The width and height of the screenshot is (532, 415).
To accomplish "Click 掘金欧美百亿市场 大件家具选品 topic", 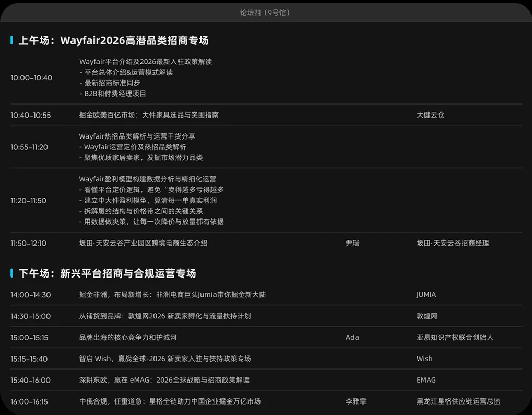I will pyautogui.click(x=149, y=115).
